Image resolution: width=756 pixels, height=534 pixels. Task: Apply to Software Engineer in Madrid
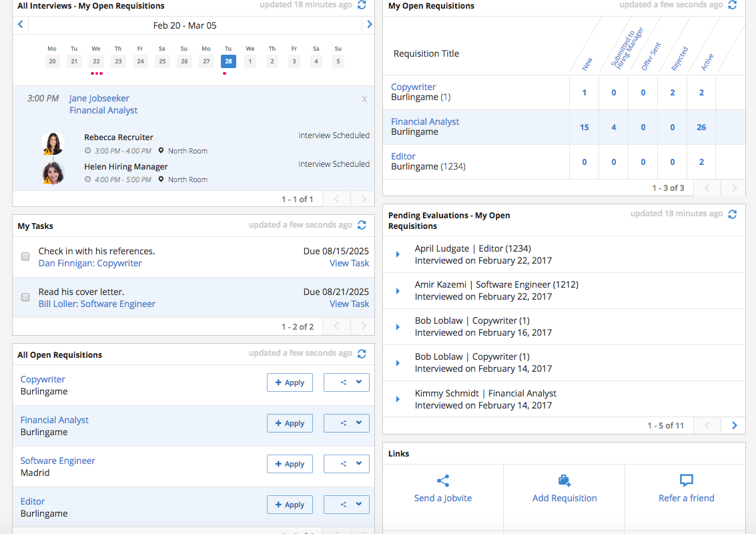tap(290, 463)
